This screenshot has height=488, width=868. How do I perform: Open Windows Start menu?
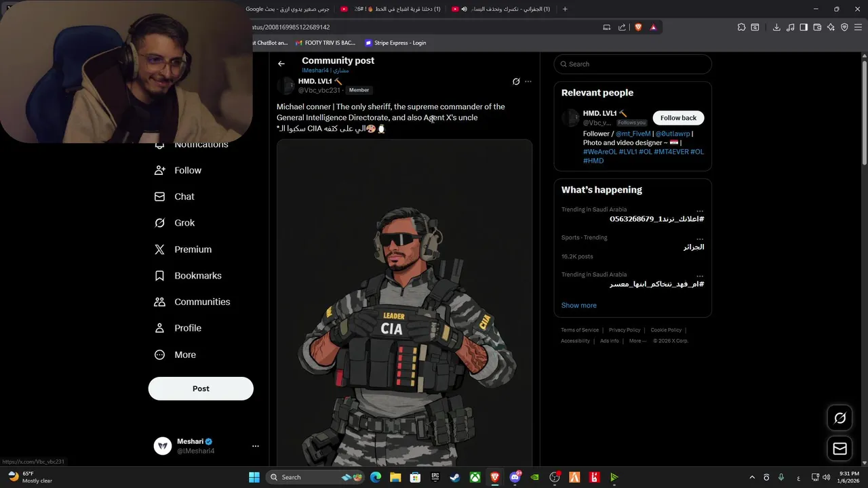[x=254, y=477]
